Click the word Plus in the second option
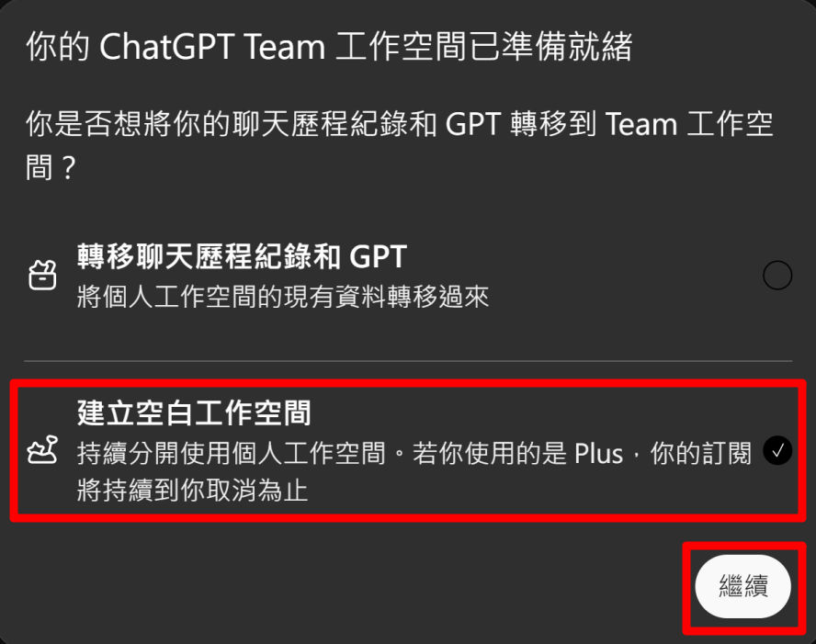The width and height of the screenshot is (816, 644). [x=598, y=454]
